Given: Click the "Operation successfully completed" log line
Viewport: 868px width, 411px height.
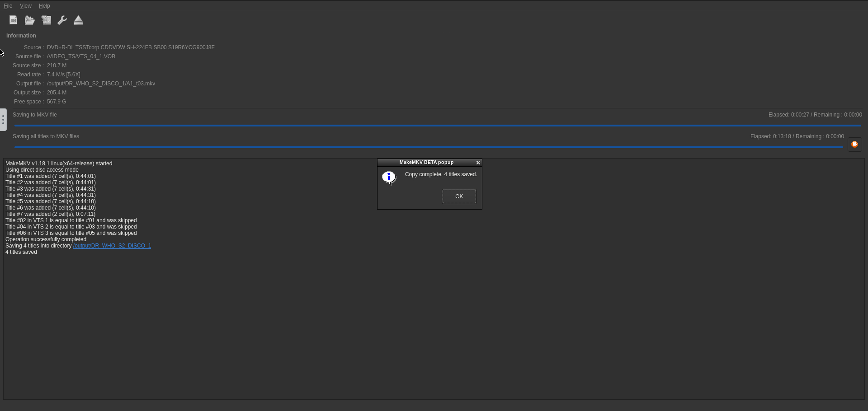Looking at the screenshot, I should pyautogui.click(x=46, y=239).
